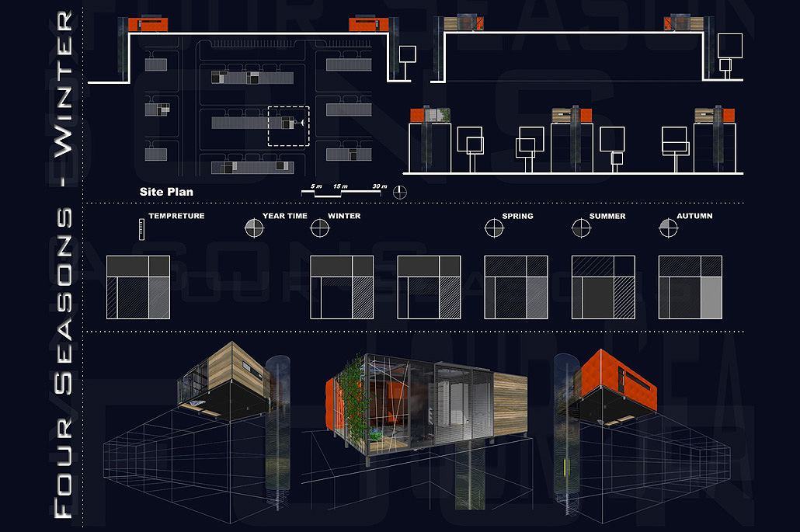This screenshot has width=800, height=532.
Task: Select the plan diagram below TEMPRETURE
Action: (138, 287)
